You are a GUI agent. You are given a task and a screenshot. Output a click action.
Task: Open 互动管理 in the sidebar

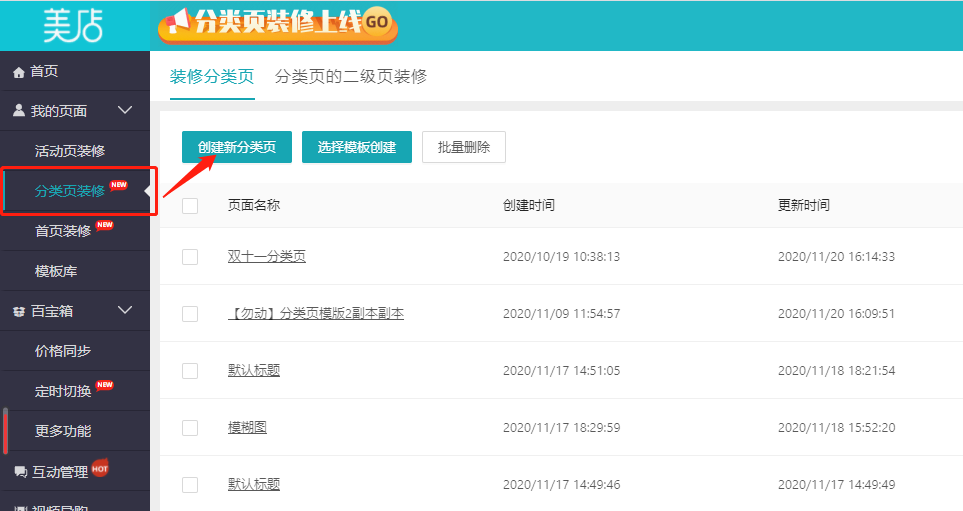[x=60, y=472]
